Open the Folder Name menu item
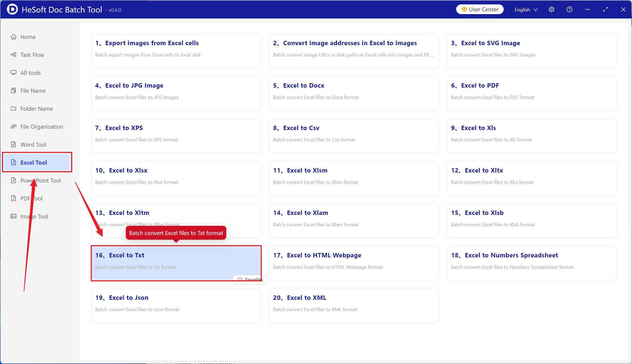The height and width of the screenshot is (364, 632). (37, 109)
